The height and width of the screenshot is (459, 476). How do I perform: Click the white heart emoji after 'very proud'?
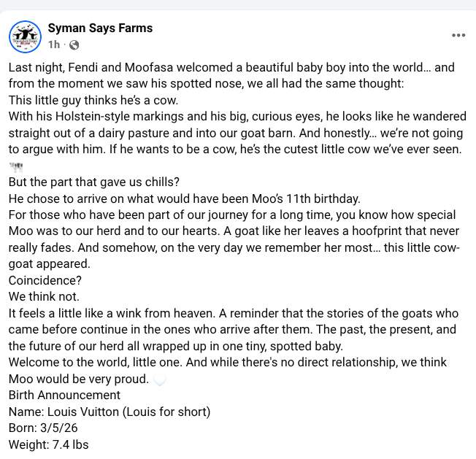click(x=160, y=379)
